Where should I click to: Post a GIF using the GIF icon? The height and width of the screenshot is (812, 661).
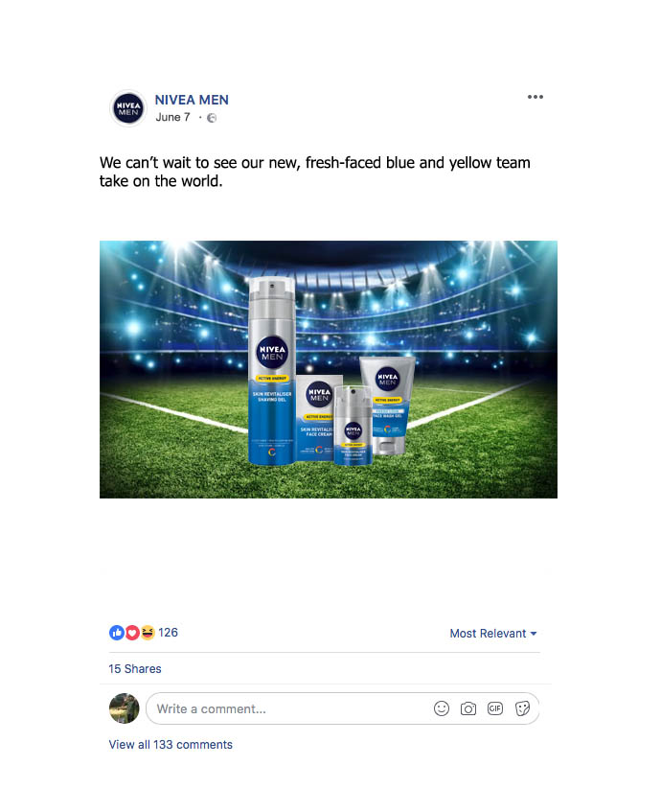click(x=495, y=708)
